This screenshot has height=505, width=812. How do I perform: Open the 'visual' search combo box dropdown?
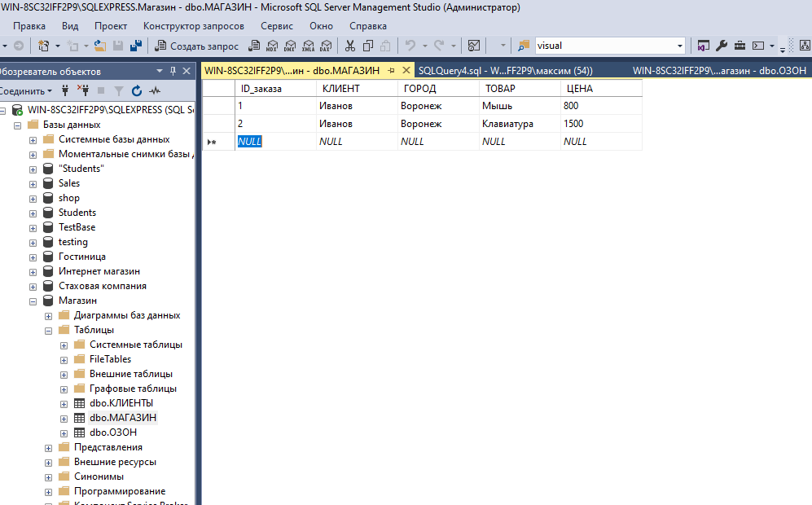(679, 46)
